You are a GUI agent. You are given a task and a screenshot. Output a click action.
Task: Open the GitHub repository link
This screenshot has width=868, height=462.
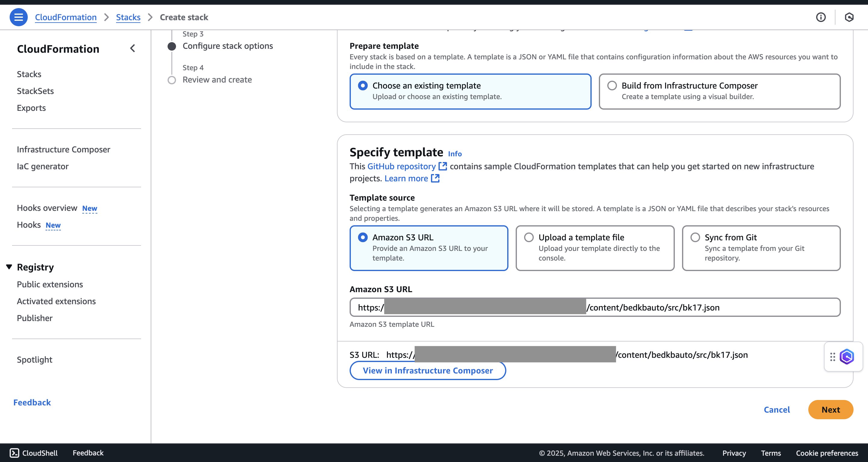coord(401,166)
